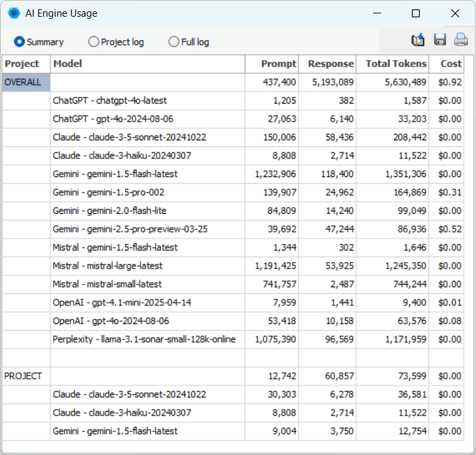Image resolution: width=476 pixels, height=455 pixels.
Task: Click the $0.08 cost cell
Action: pyautogui.click(x=447, y=321)
